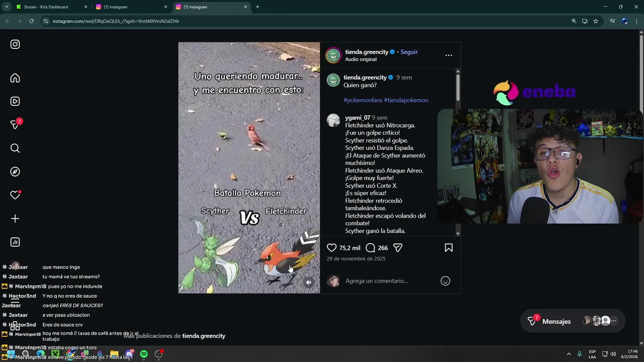Open Discord from the taskbar
Viewport: 644px width, 362px height.
[129, 354]
